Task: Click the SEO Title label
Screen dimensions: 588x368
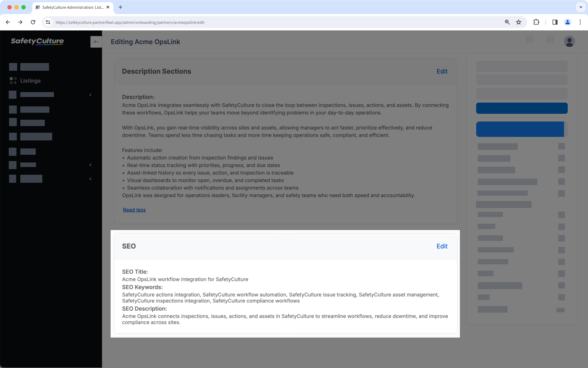Action: point(135,272)
